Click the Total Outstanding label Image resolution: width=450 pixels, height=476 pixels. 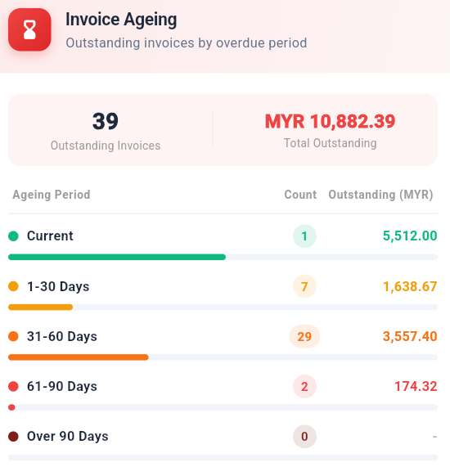click(x=330, y=143)
